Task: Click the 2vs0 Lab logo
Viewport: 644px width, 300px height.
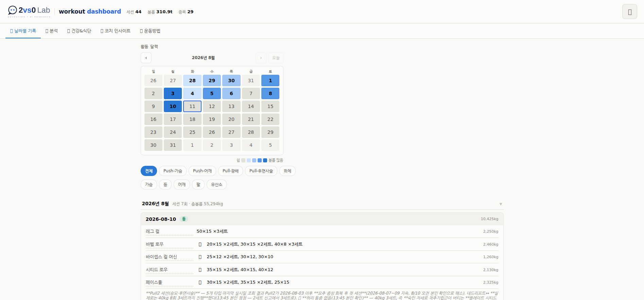Action: [29, 11]
